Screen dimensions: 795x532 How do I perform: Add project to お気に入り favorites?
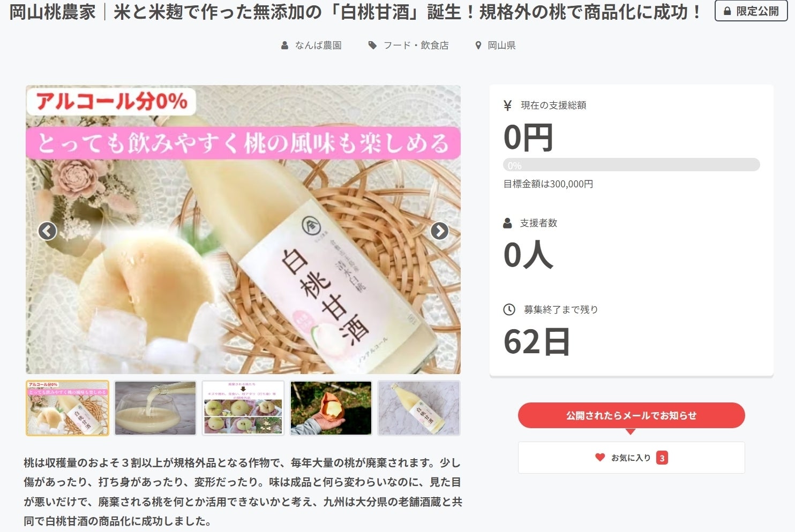tap(631, 458)
